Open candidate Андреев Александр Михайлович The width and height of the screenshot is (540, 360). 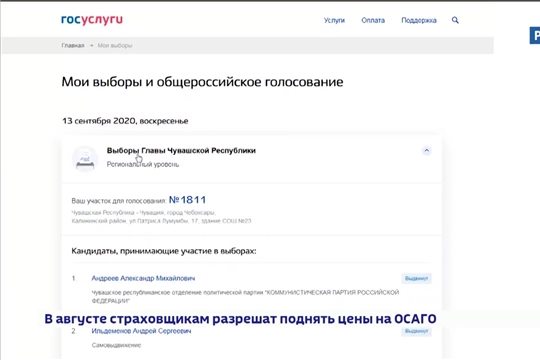click(143, 278)
